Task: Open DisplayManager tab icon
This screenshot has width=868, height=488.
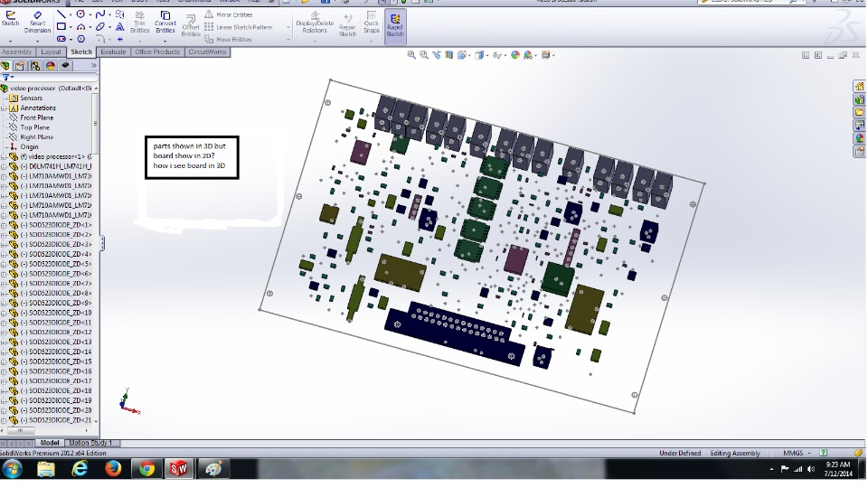Action: 51,66
